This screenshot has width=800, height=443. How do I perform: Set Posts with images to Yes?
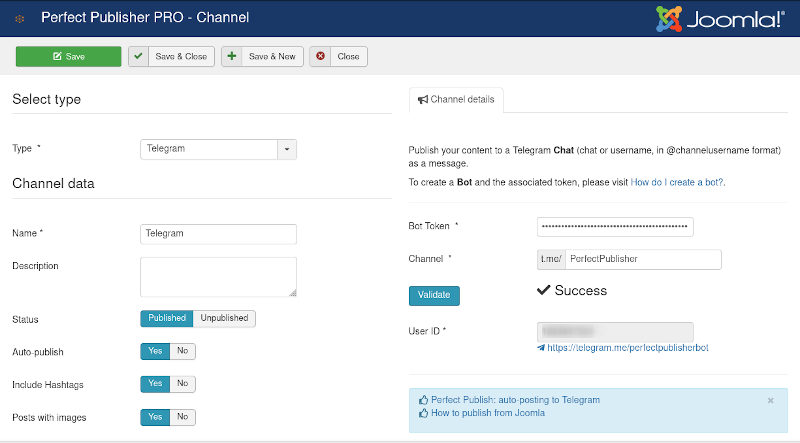pyautogui.click(x=155, y=417)
